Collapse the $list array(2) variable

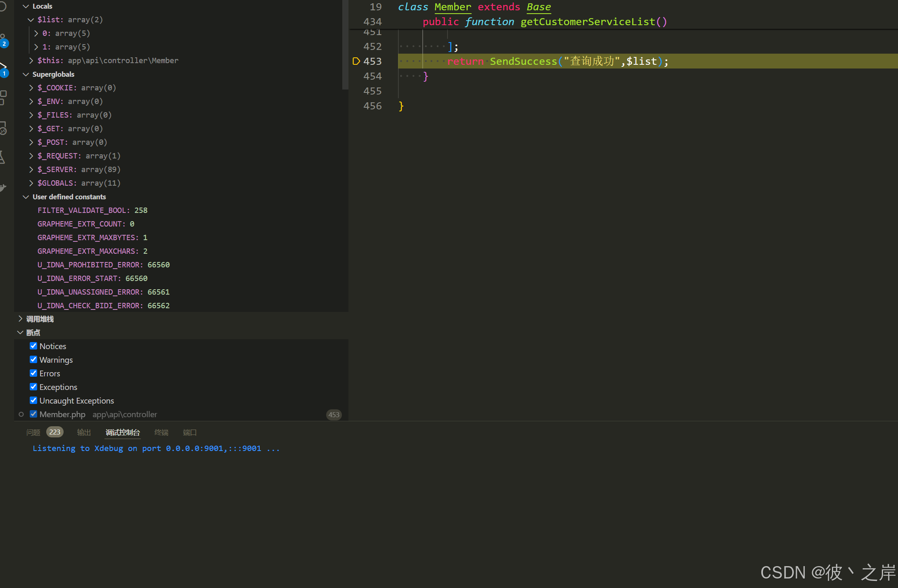coord(31,20)
